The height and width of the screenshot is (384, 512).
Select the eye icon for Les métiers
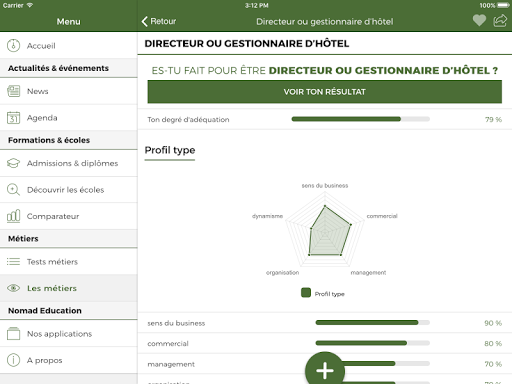pos(13,288)
